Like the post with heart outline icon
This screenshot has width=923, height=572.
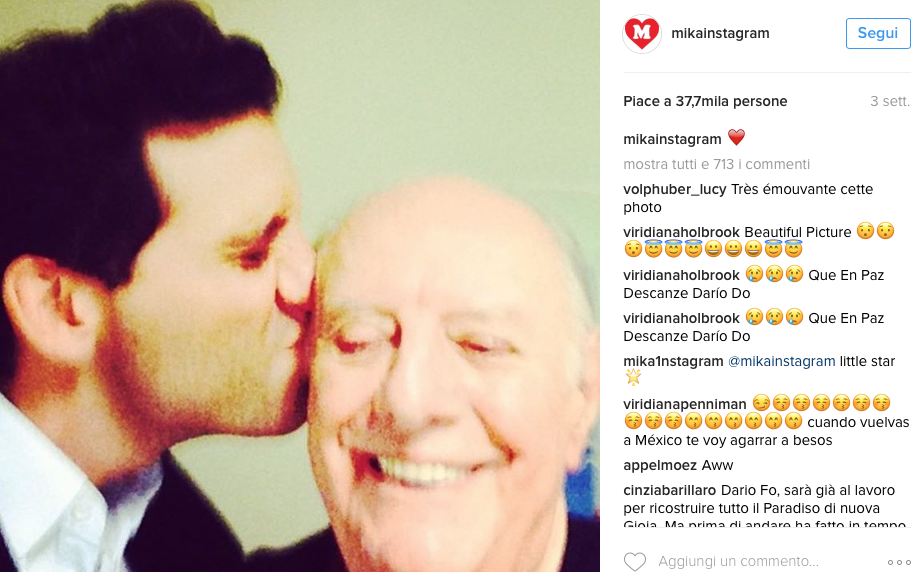pos(635,561)
